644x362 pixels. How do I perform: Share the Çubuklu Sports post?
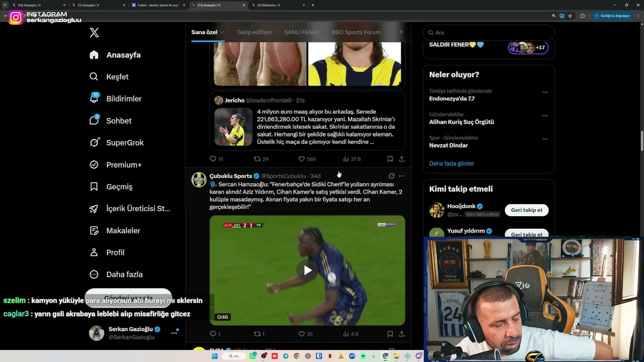pyautogui.click(x=401, y=334)
